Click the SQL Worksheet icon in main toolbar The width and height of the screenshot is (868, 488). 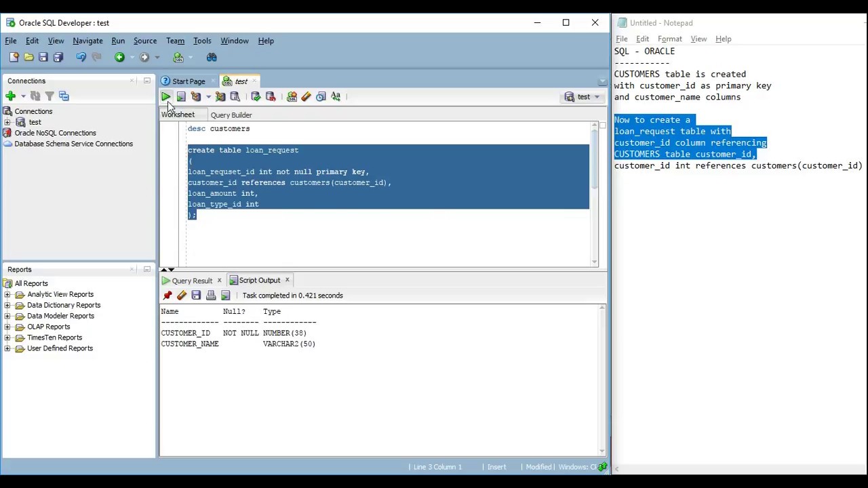[178, 58]
